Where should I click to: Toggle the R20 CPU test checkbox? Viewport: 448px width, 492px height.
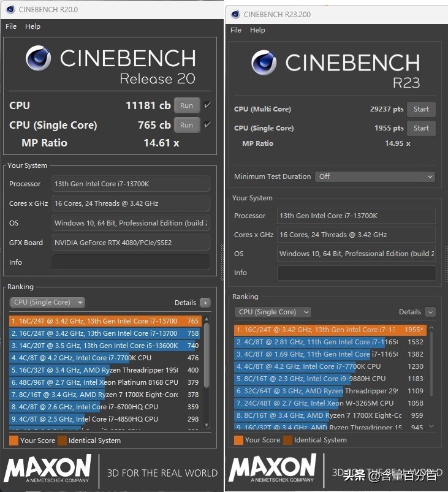tap(207, 105)
